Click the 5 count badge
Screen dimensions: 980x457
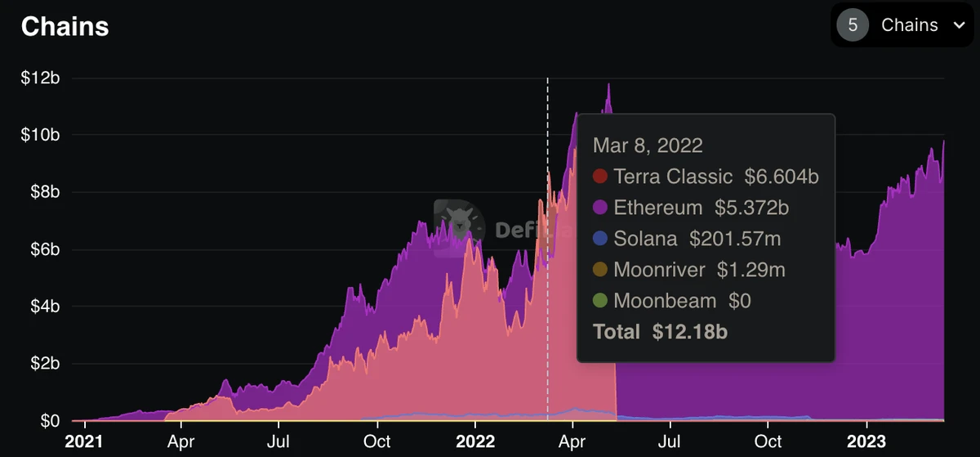coord(853,25)
